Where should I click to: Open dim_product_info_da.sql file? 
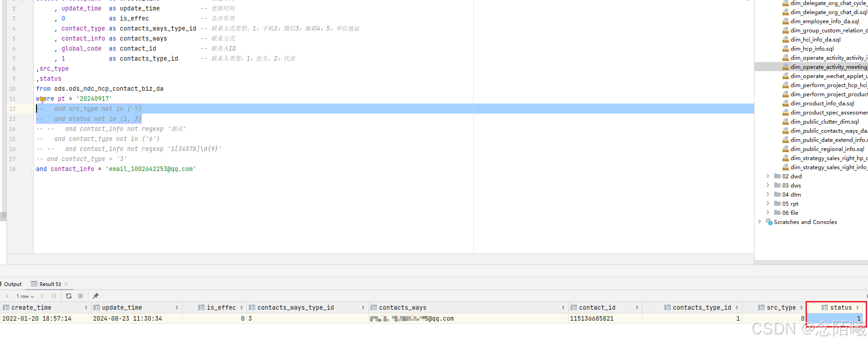click(822, 104)
